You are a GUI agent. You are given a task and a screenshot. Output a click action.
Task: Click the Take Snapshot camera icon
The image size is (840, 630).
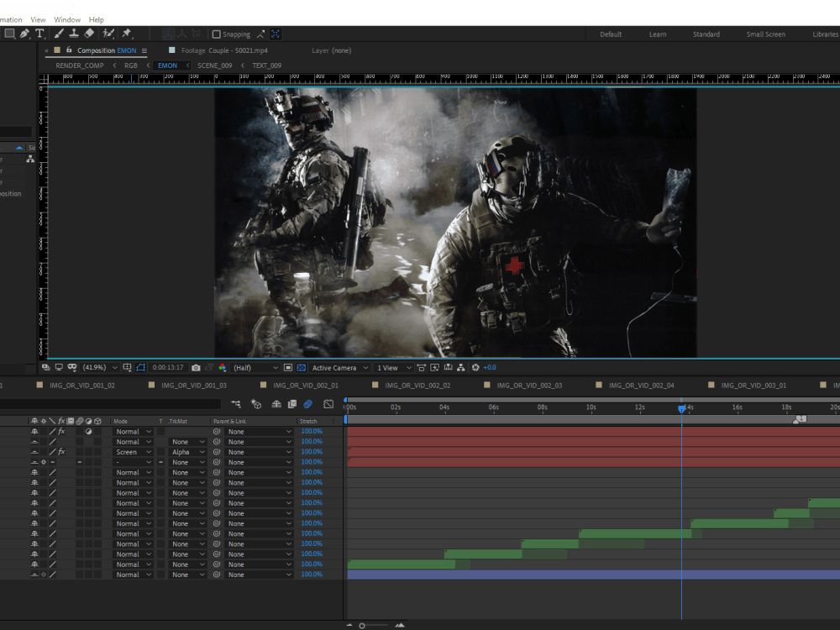click(x=196, y=368)
